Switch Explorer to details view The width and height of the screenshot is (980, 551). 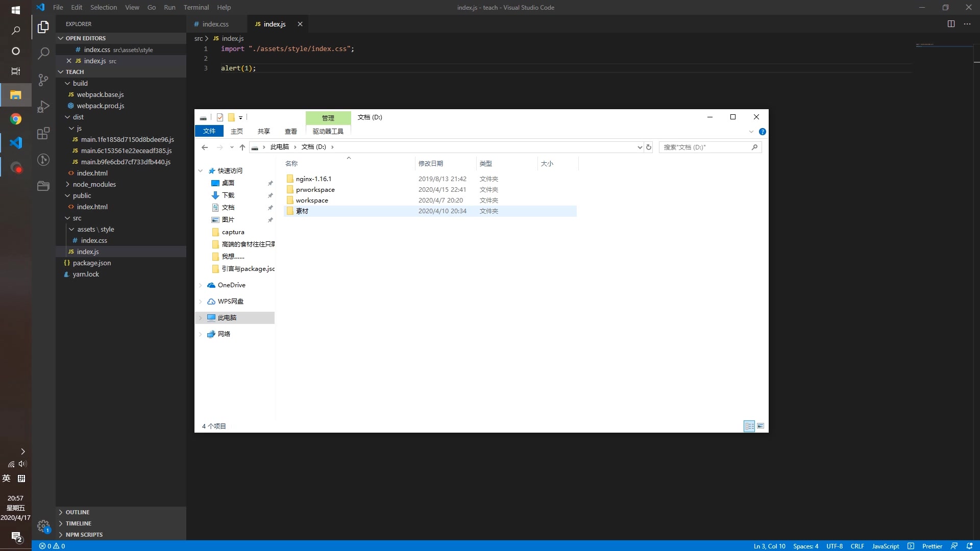(x=749, y=426)
